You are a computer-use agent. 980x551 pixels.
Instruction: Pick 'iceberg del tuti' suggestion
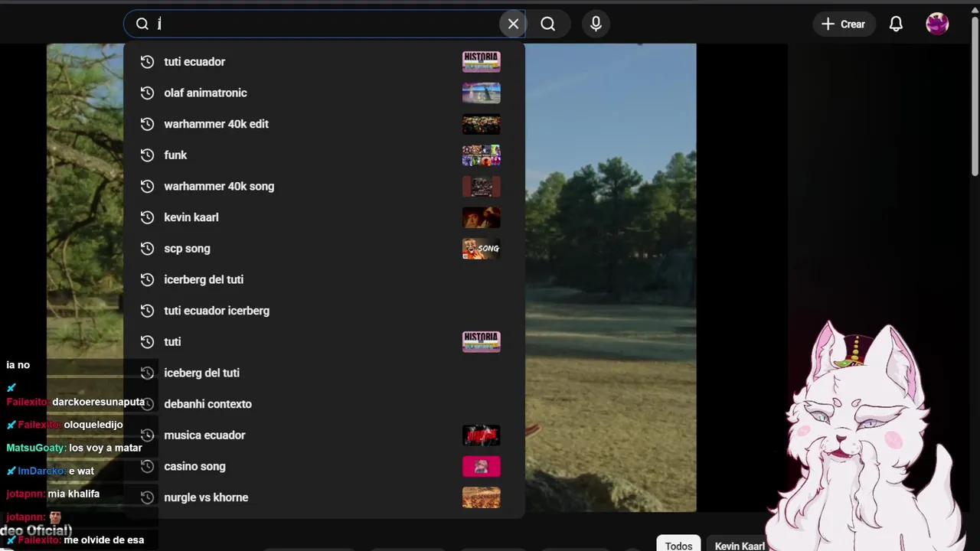(201, 373)
